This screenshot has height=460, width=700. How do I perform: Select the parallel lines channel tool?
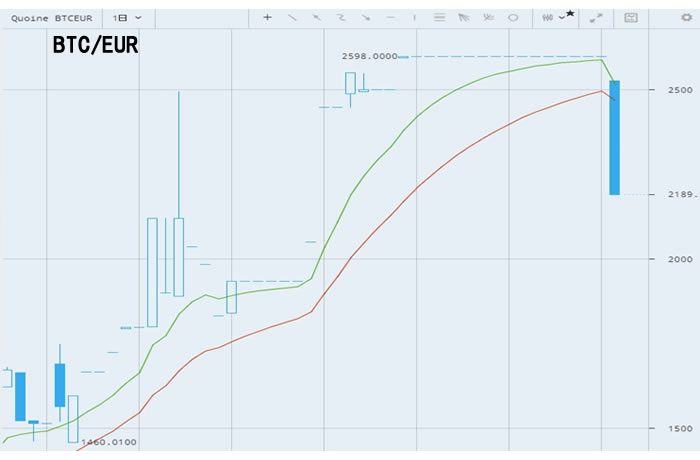(439, 17)
